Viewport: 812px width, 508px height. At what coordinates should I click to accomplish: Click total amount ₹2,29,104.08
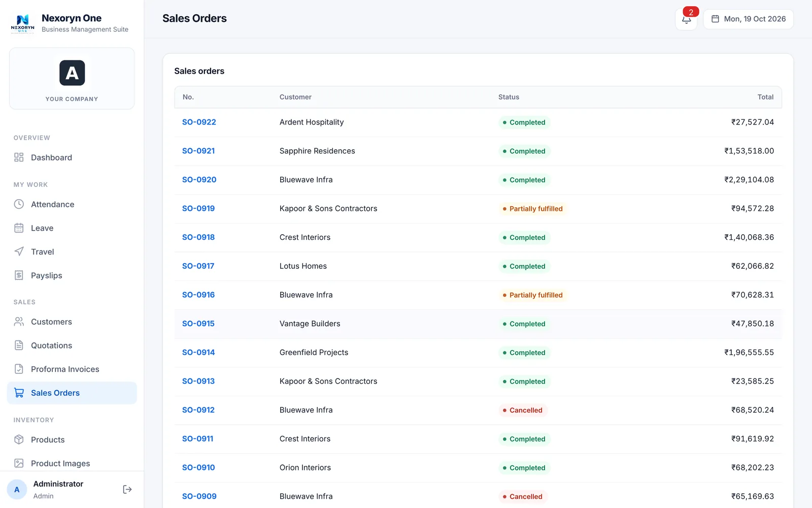[x=749, y=180]
